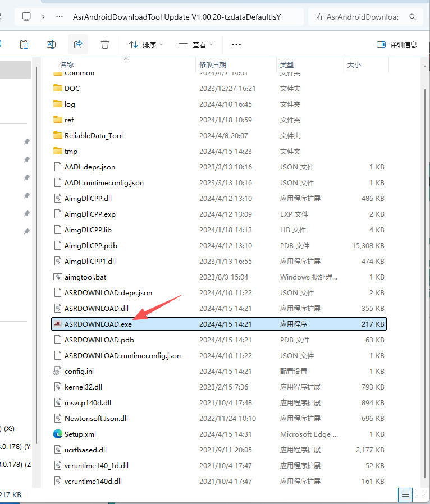
Task: Click the magnifier icon in the search box
Action: pos(413,17)
